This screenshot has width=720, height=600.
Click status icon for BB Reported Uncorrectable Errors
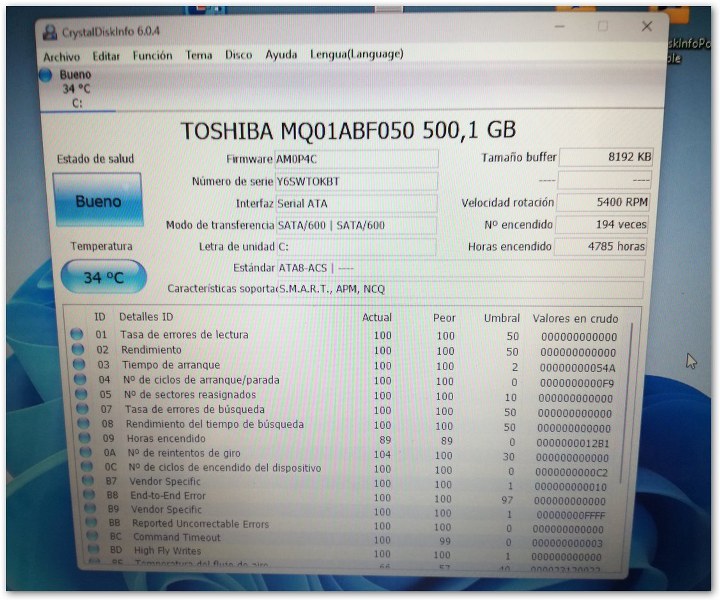pyautogui.click(x=91, y=522)
